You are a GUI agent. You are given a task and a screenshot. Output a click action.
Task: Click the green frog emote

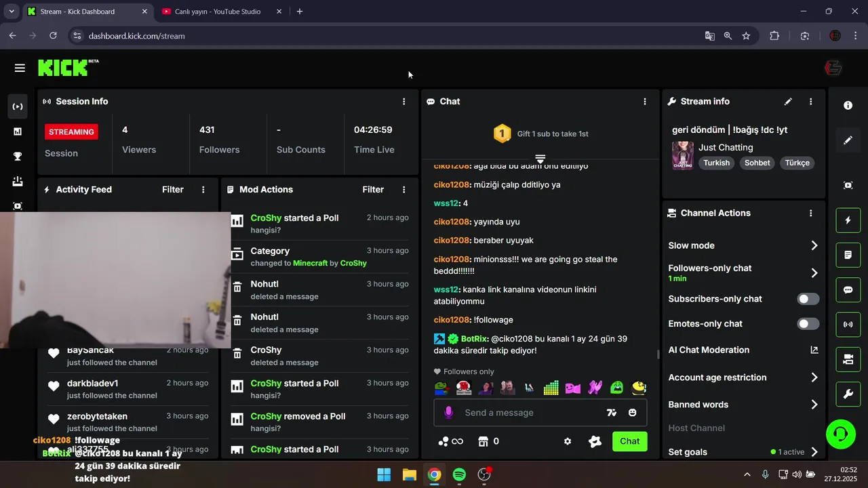point(441,388)
